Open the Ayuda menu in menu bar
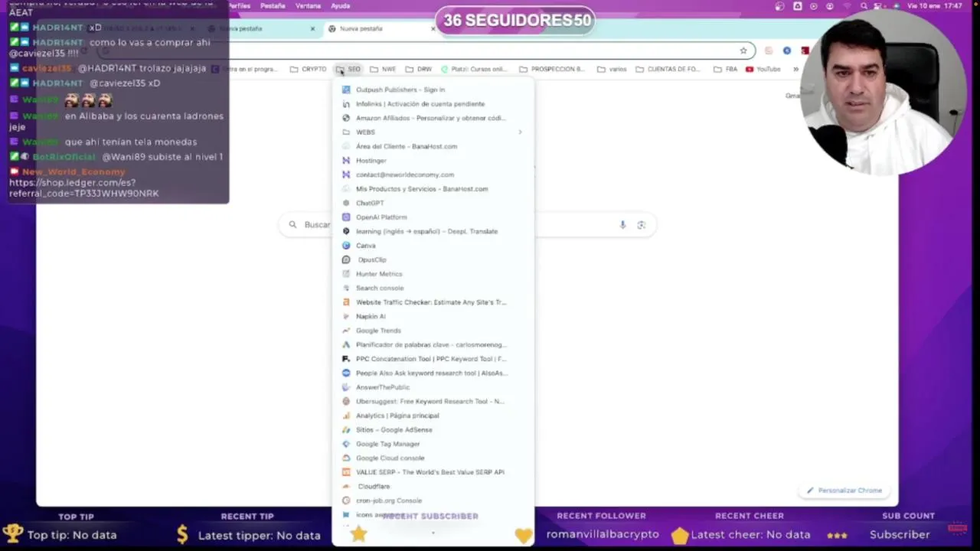This screenshot has height=551, width=980. pos(341,6)
